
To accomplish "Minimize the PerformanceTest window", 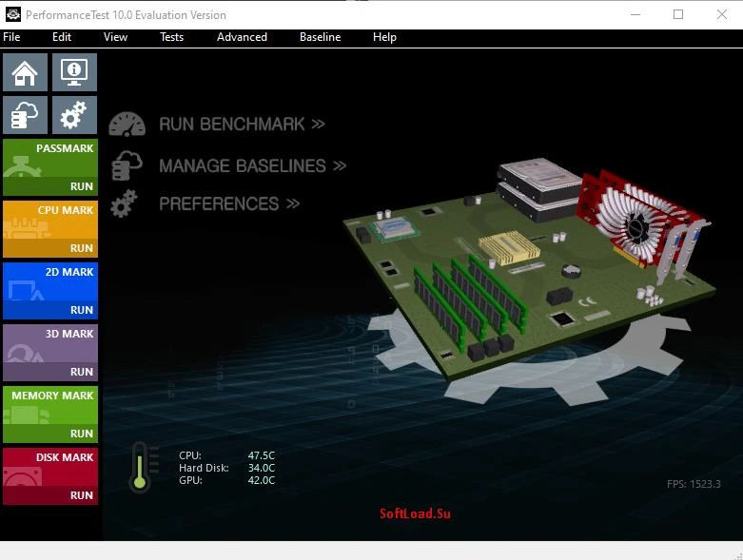I will 635,14.
